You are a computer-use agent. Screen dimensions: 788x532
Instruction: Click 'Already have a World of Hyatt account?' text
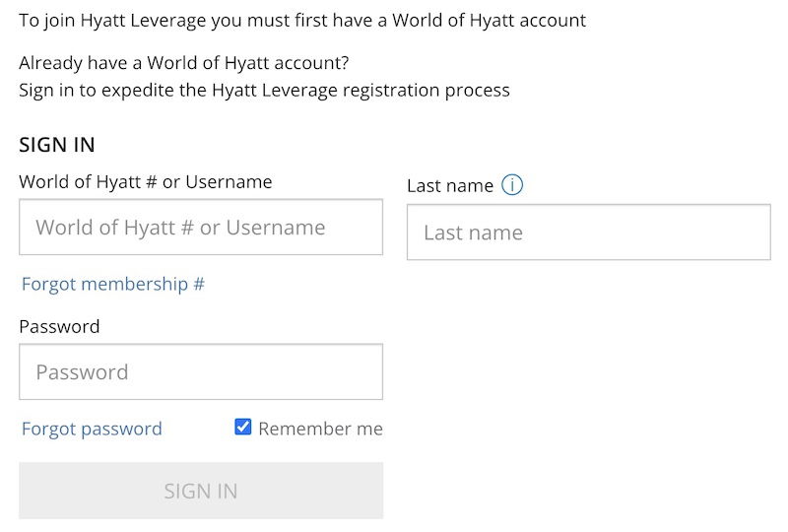[x=184, y=63]
